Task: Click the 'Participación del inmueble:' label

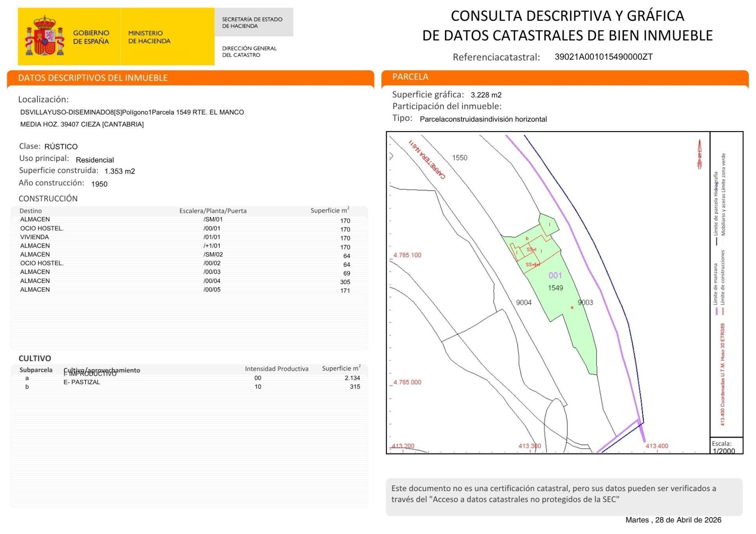Action: coord(447,106)
